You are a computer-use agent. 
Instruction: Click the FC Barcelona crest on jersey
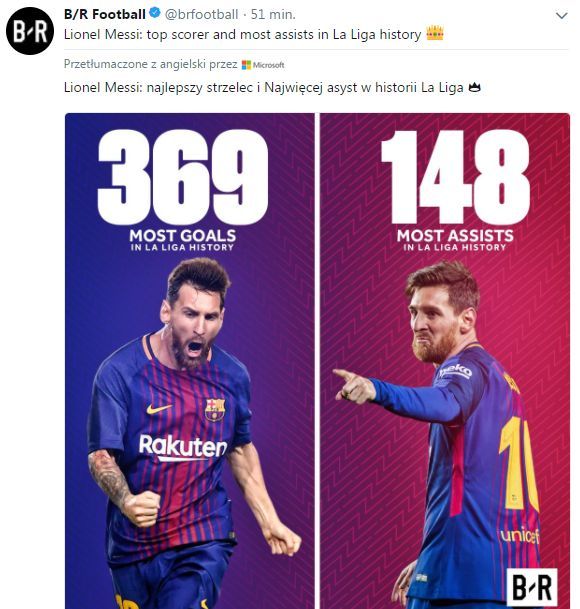click(215, 409)
